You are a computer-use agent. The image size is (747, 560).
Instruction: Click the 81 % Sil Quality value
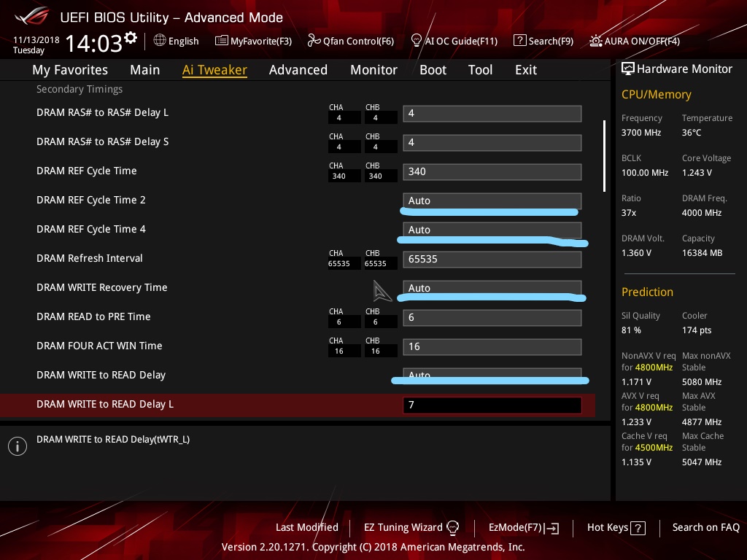[631, 330]
